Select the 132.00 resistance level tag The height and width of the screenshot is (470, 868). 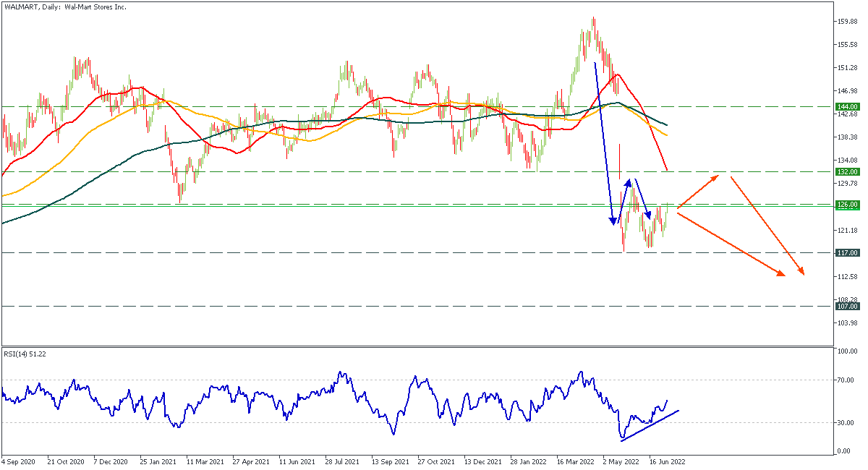point(848,172)
